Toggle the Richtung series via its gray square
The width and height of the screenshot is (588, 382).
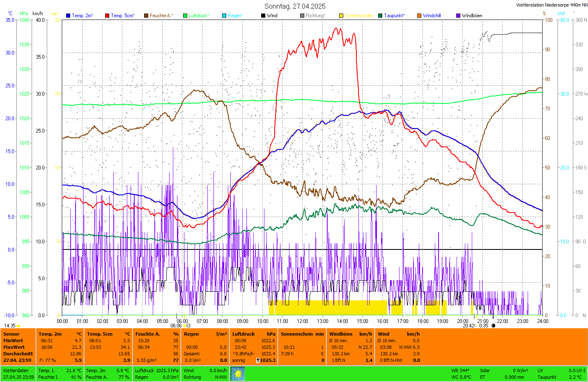pos(302,16)
